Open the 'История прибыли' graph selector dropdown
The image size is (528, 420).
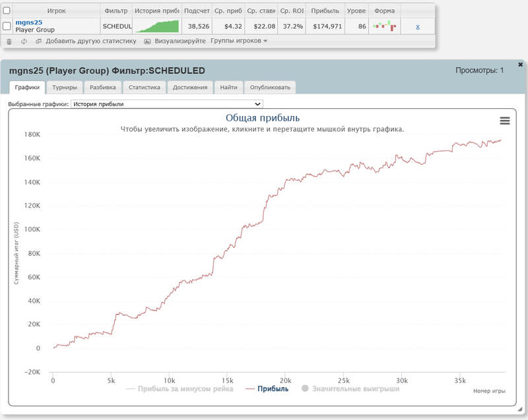pos(166,104)
